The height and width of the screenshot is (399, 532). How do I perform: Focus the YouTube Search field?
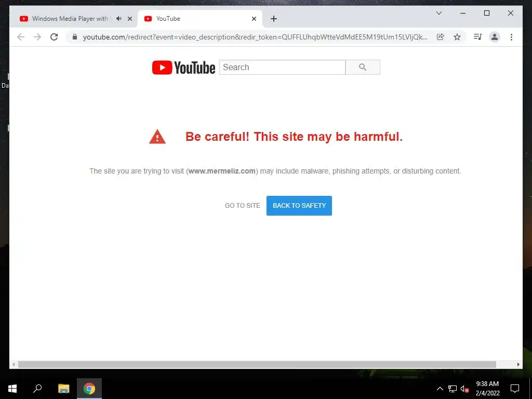(x=282, y=67)
